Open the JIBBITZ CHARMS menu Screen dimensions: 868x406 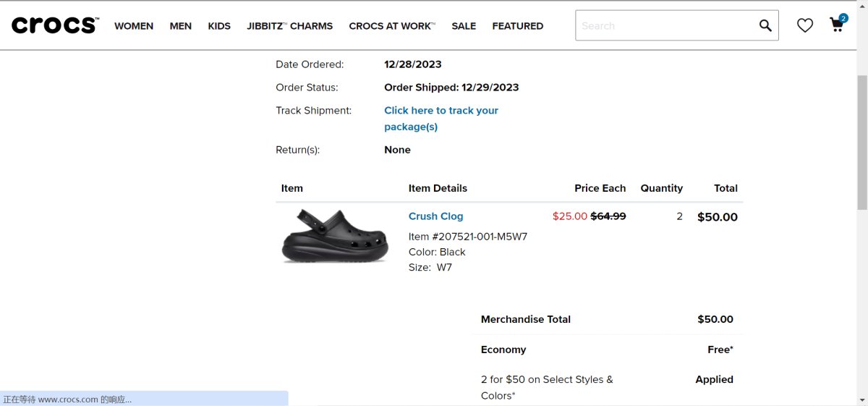pyautogui.click(x=289, y=26)
